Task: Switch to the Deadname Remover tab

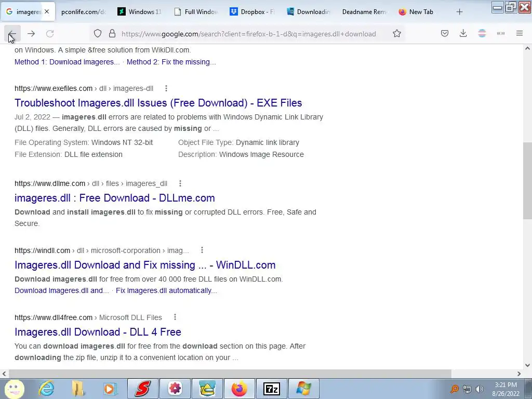Action: (364, 12)
